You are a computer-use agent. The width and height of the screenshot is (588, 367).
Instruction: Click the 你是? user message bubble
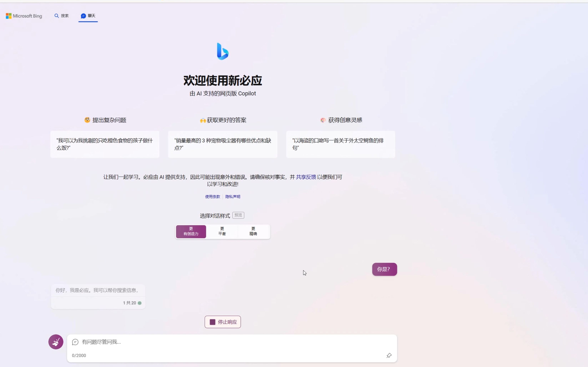384,269
